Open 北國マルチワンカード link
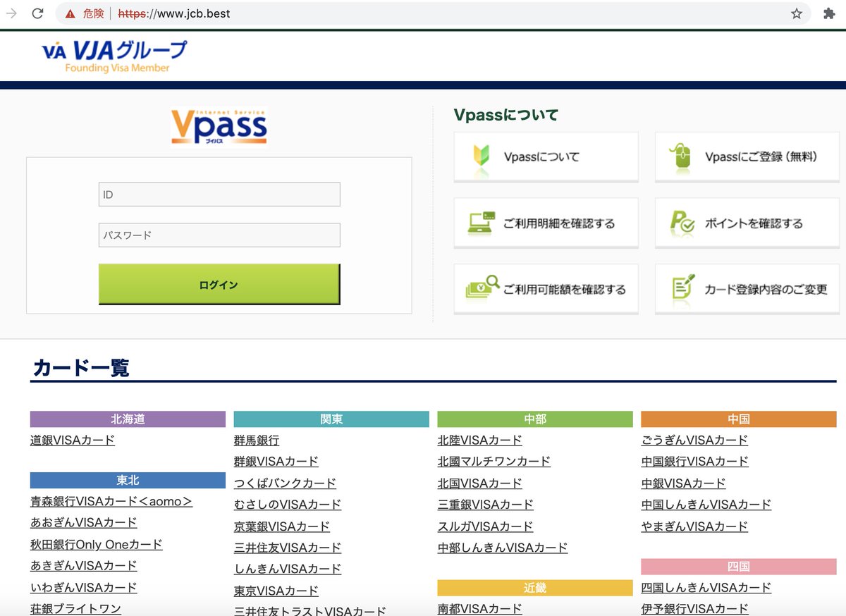Screen dimensions: 846x616 coord(494,461)
